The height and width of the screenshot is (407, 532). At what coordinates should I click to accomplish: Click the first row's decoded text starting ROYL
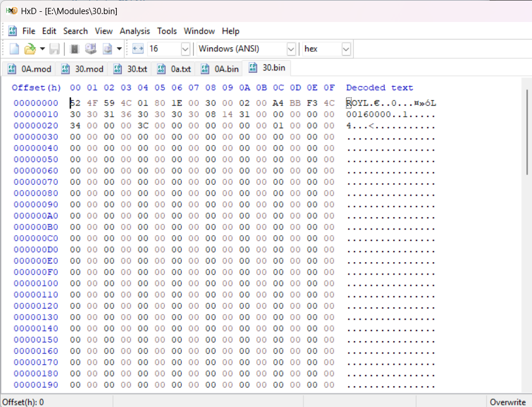pyautogui.click(x=391, y=103)
